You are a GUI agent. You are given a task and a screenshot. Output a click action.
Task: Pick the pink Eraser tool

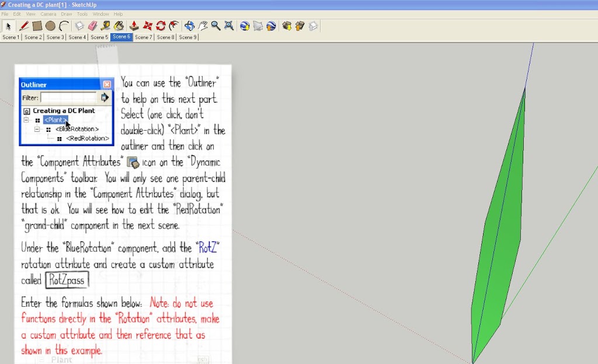pyautogui.click(x=93, y=26)
